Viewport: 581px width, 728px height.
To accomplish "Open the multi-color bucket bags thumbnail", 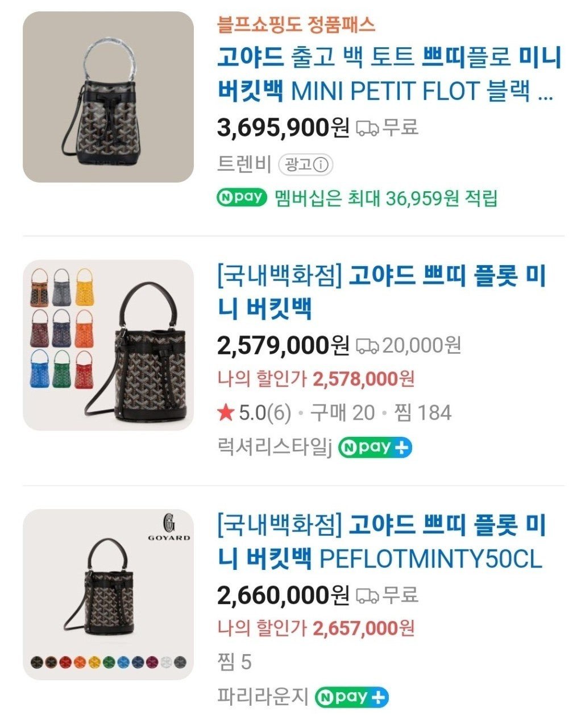I will click(x=108, y=345).
